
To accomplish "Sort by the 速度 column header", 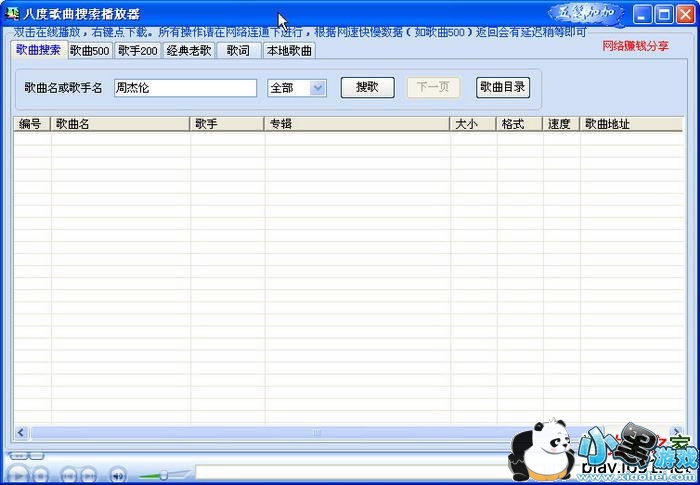I will (561, 124).
